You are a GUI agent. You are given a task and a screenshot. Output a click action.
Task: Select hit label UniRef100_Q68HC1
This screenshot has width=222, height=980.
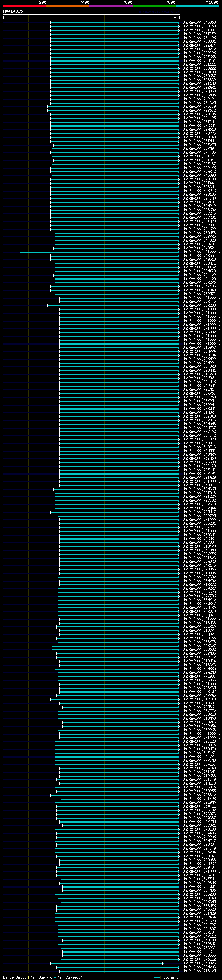coord(199,263)
